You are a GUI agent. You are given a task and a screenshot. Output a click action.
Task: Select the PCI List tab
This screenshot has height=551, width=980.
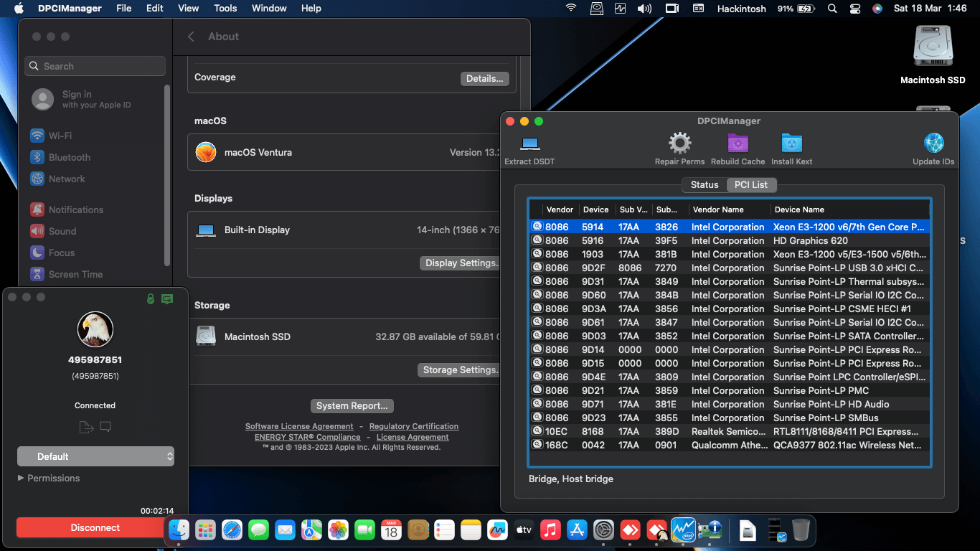[751, 185]
